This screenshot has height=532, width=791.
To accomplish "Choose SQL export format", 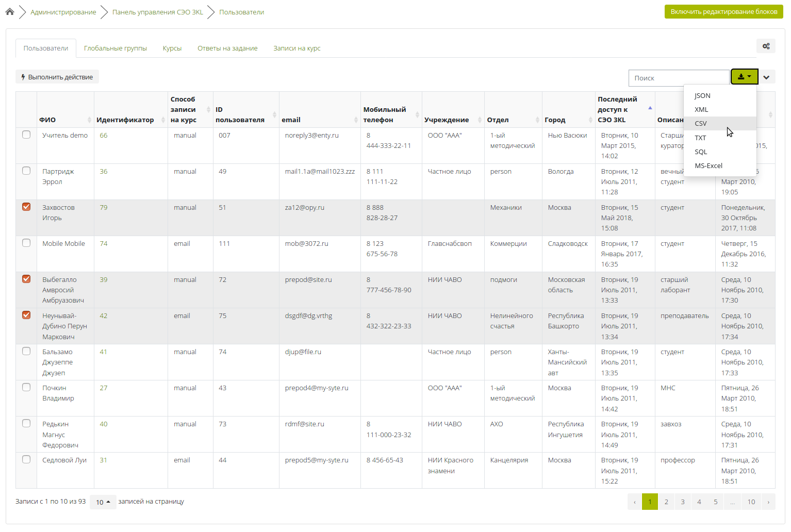I will (720, 152).
